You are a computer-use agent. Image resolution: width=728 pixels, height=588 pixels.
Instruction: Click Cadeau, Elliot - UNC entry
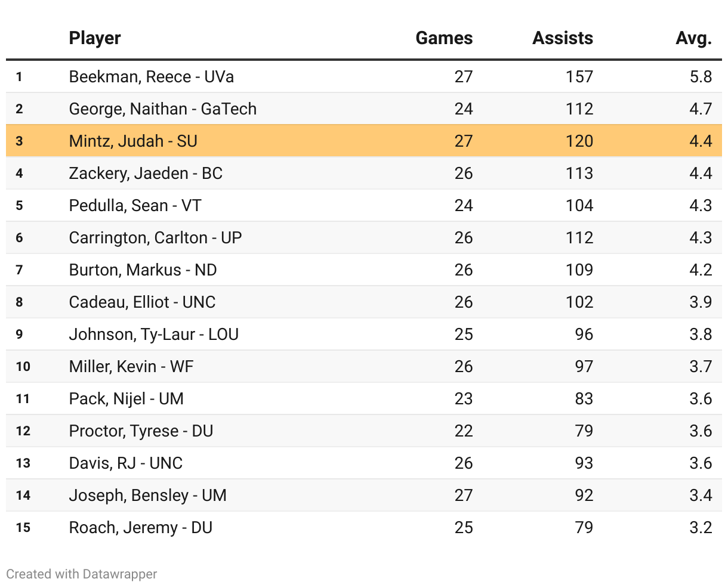coord(142,302)
